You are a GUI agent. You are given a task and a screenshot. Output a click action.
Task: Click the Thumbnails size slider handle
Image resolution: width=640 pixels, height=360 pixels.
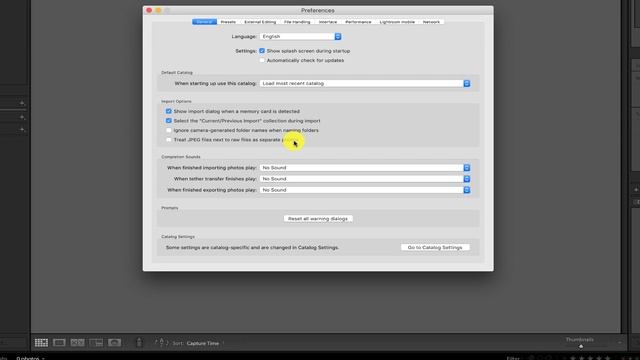[x=580, y=347]
